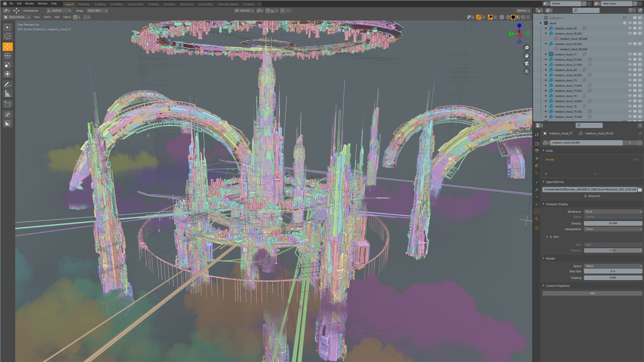This screenshot has width=644, height=362.
Task: Select the Transform tool in the toolbar
Action: pyautogui.click(x=8, y=74)
